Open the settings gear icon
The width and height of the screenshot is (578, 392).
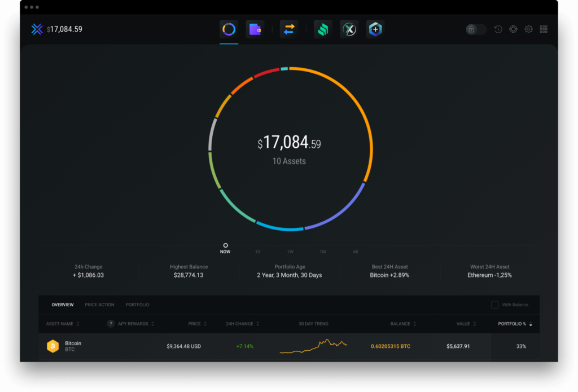[528, 29]
